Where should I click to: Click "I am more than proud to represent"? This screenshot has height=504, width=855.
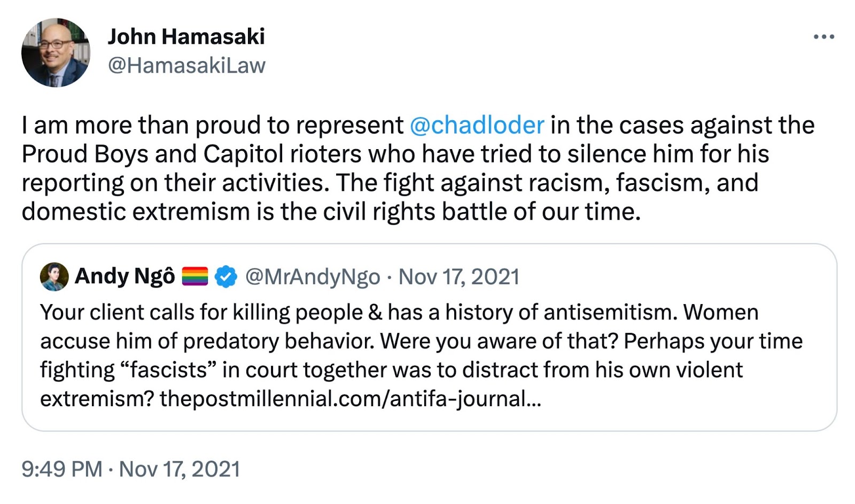[x=213, y=126]
